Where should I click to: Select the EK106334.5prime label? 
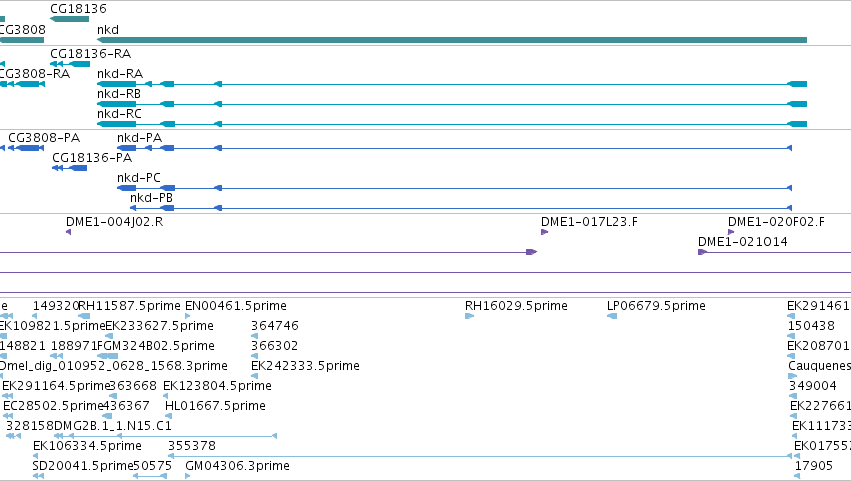pyautogui.click(x=87, y=446)
